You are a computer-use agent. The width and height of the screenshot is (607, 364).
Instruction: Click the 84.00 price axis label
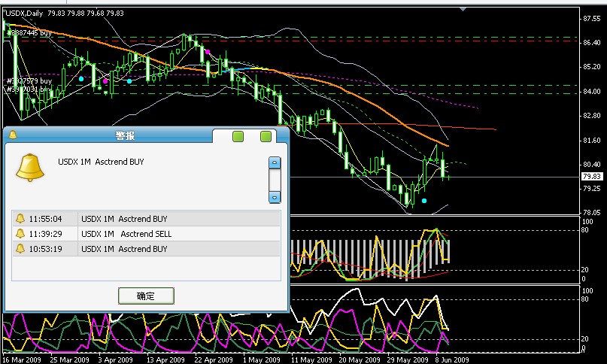tap(591, 92)
